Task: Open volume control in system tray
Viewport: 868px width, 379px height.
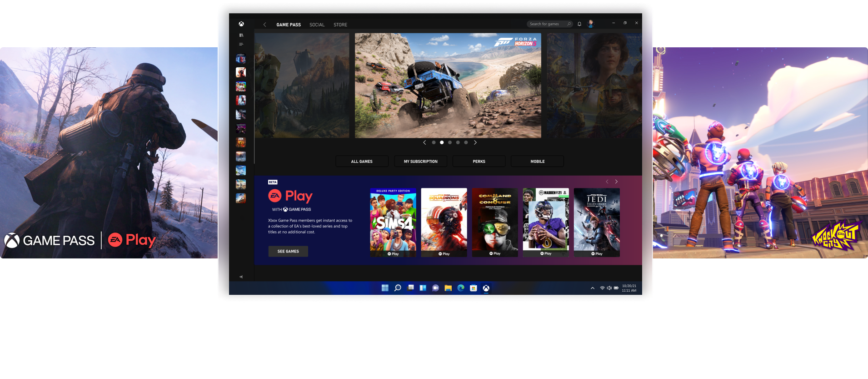Action: (609, 288)
